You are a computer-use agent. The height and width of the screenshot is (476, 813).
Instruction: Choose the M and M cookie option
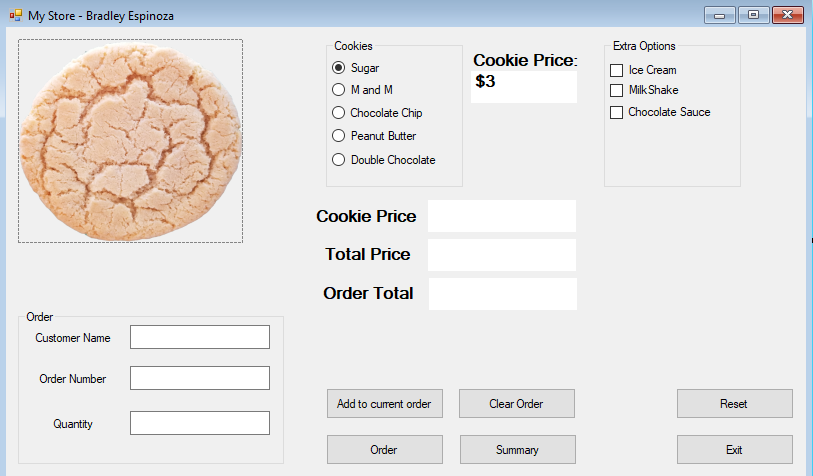(338, 90)
